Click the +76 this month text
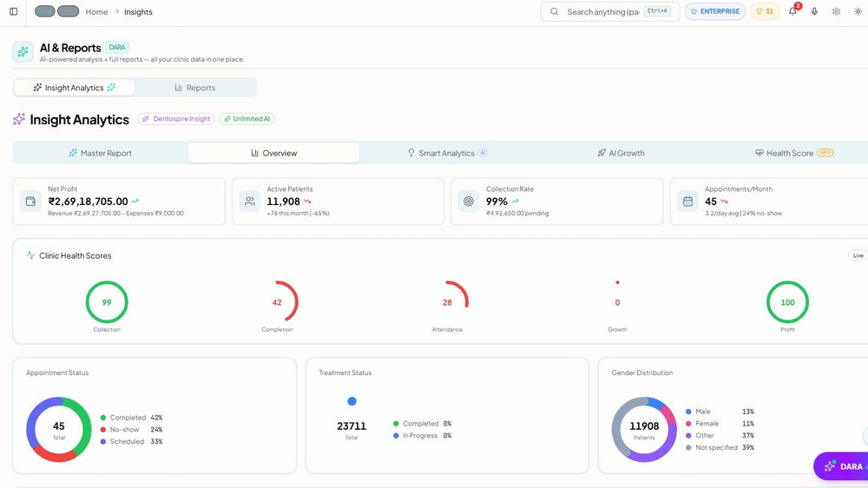 click(298, 214)
